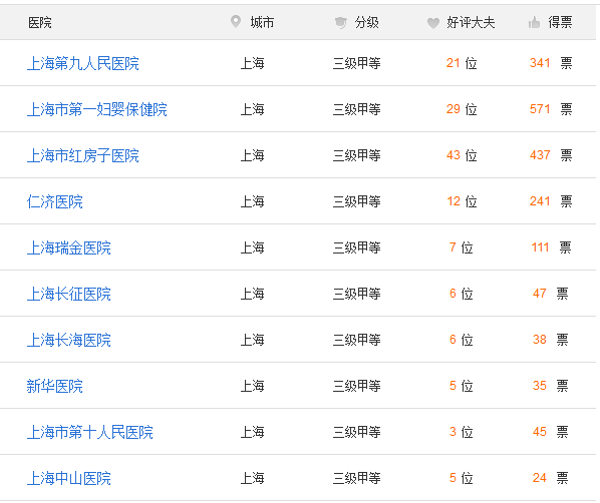
Task: Select the 24 票 vote count
Action: [551, 478]
